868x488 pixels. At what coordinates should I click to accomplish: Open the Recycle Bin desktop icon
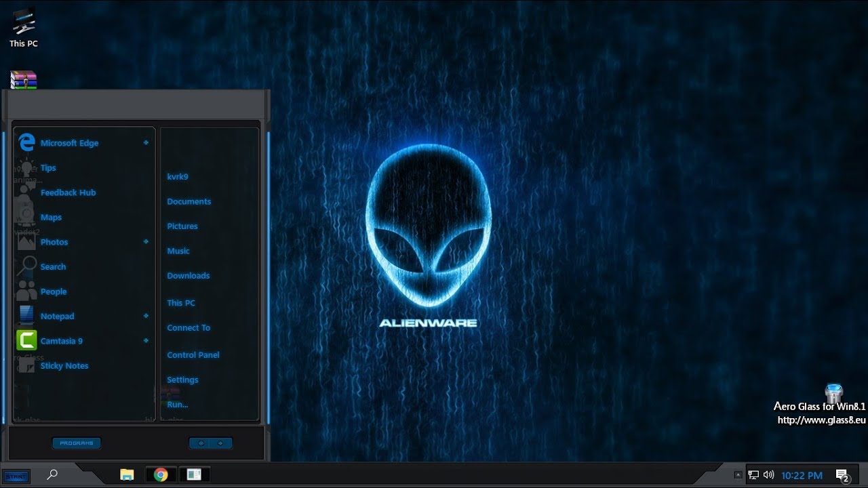(x=833, y=392)
